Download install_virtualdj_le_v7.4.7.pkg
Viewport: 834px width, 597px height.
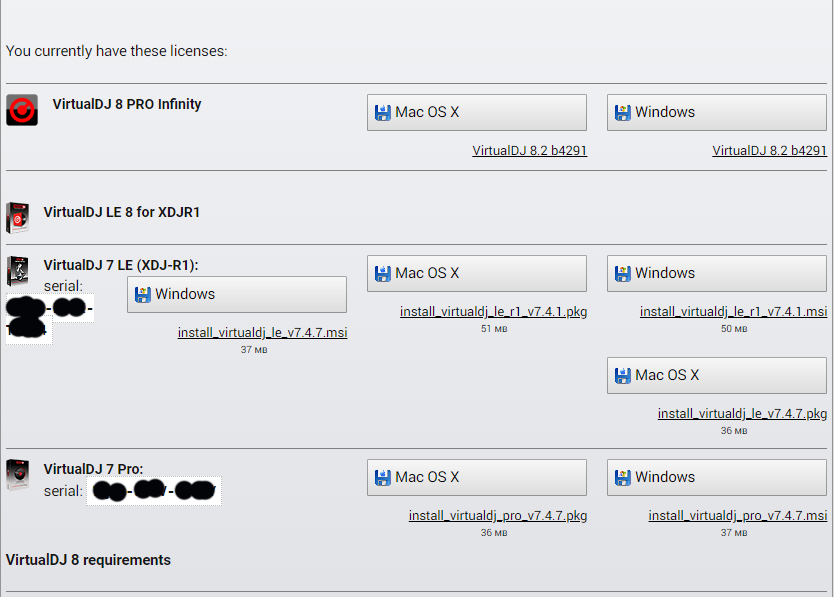[742, 414]
